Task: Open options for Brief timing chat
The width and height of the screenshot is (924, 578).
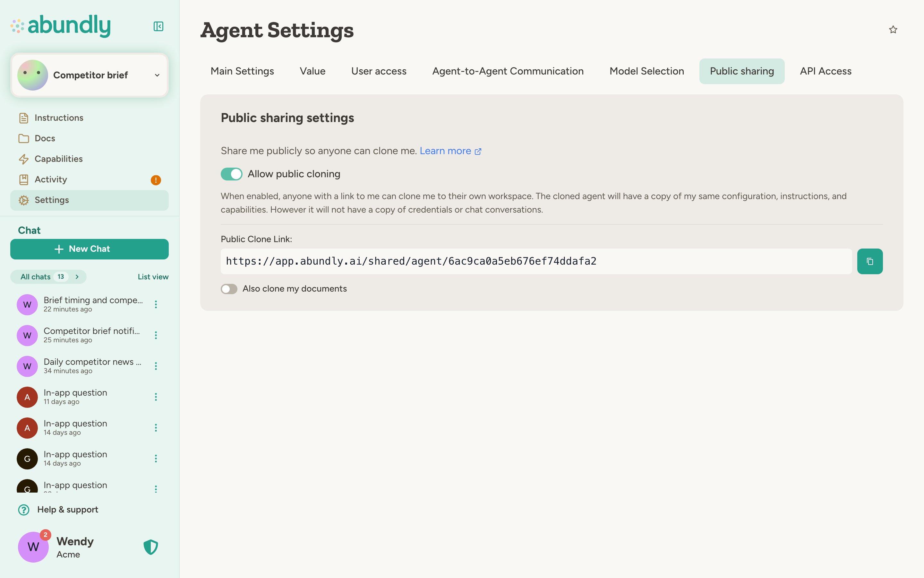Action: tap(156, 304)
